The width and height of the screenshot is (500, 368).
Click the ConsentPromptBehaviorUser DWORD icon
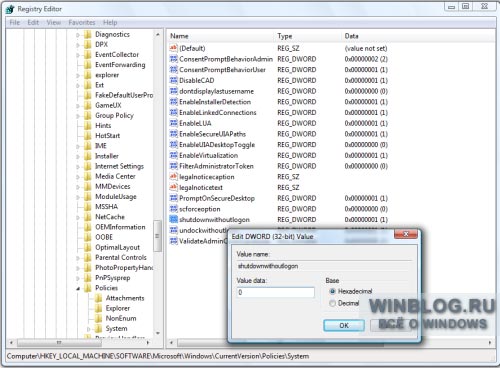tap(173, 70)
